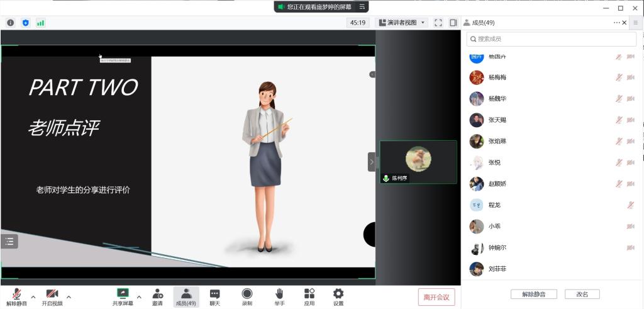Open the 演讲者视图 view dropdown
The image size is (644, 309).
click(402, 23)
